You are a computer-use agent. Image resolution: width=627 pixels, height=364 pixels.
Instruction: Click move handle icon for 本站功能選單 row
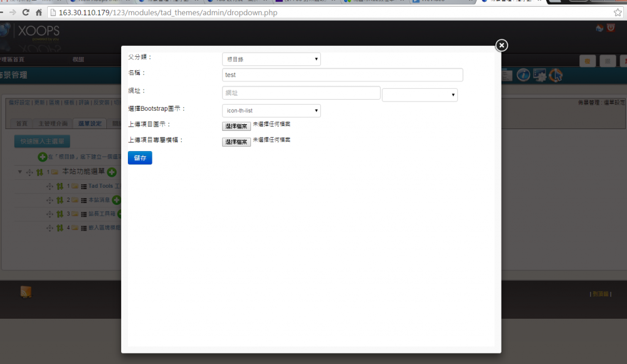[x=29, y=173]
